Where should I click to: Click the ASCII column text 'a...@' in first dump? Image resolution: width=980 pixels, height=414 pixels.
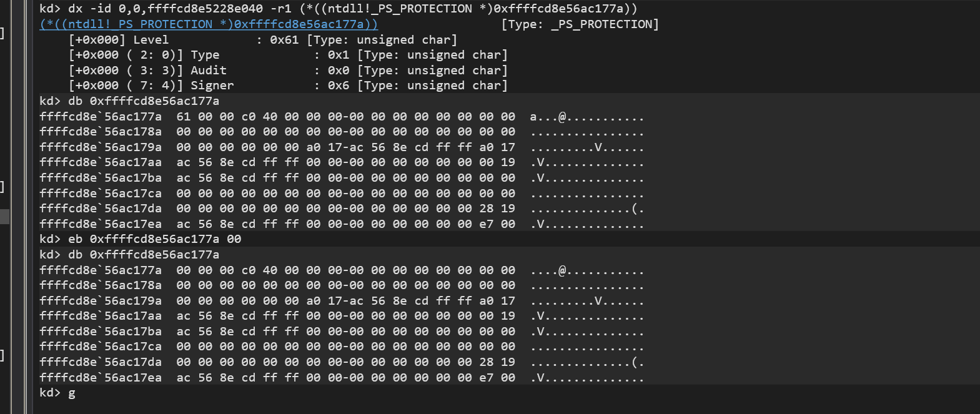point(548,117)
